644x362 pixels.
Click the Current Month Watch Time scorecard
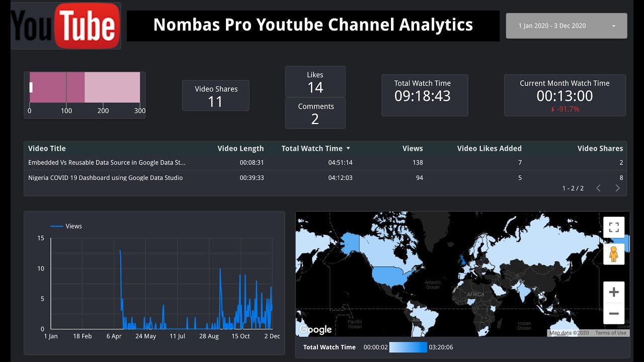pyautogui.click(x=565, y=96)
